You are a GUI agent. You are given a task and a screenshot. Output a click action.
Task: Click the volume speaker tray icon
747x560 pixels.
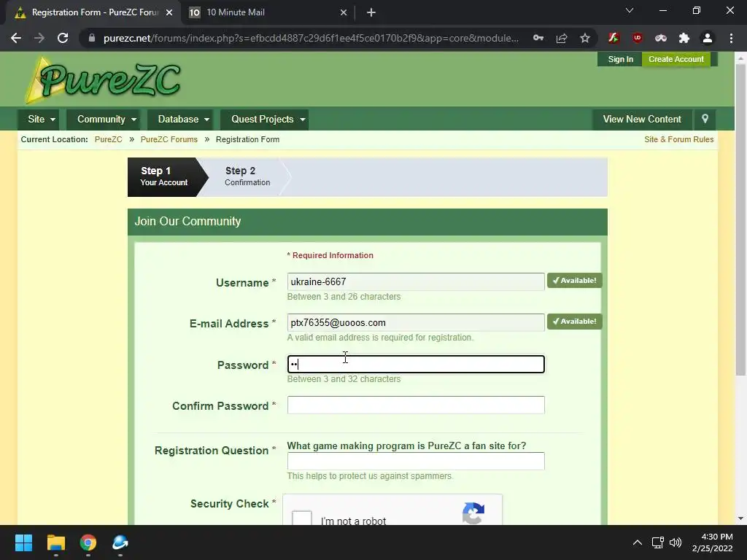[676, 542]
